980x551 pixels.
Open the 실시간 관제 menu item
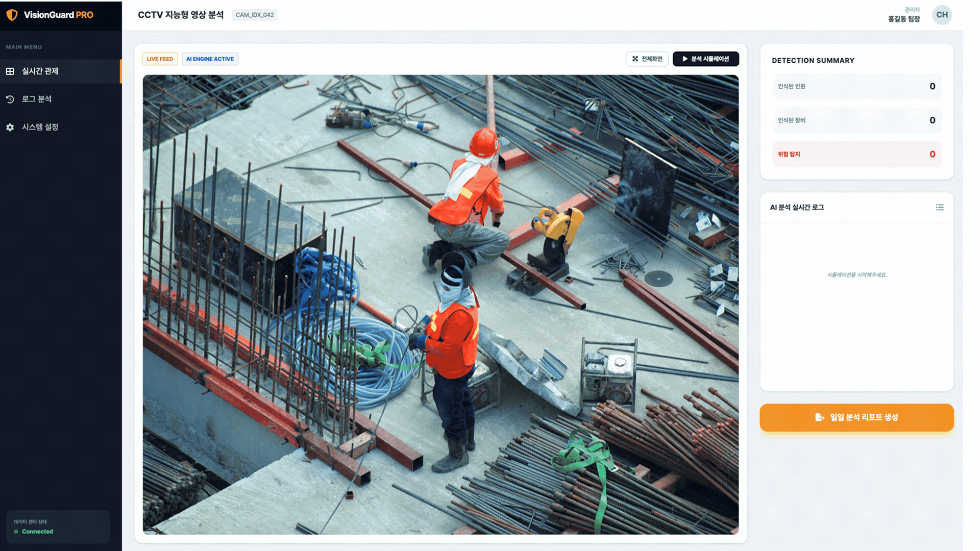pos(40,71)
